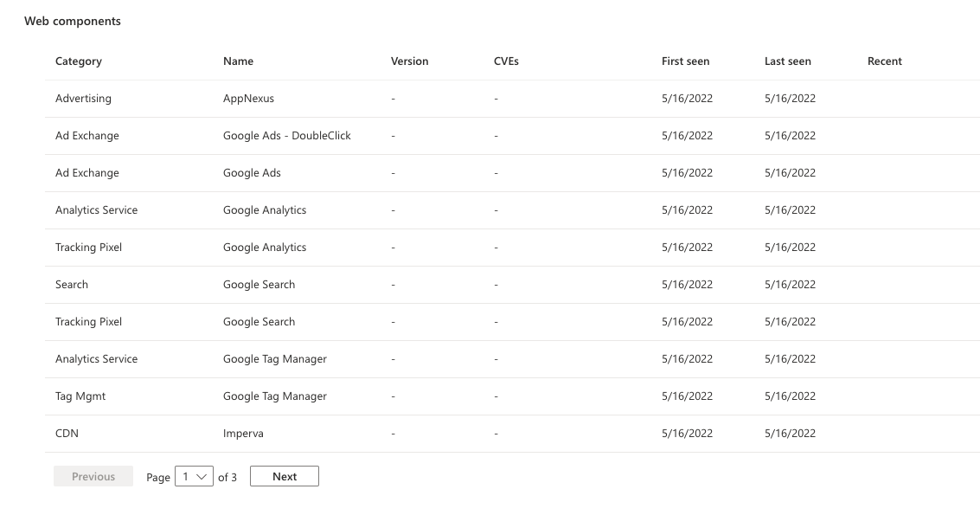Viewport: 980px width, 515px height.
Task: Sort the table by Category column
Action: pos(78,61)
